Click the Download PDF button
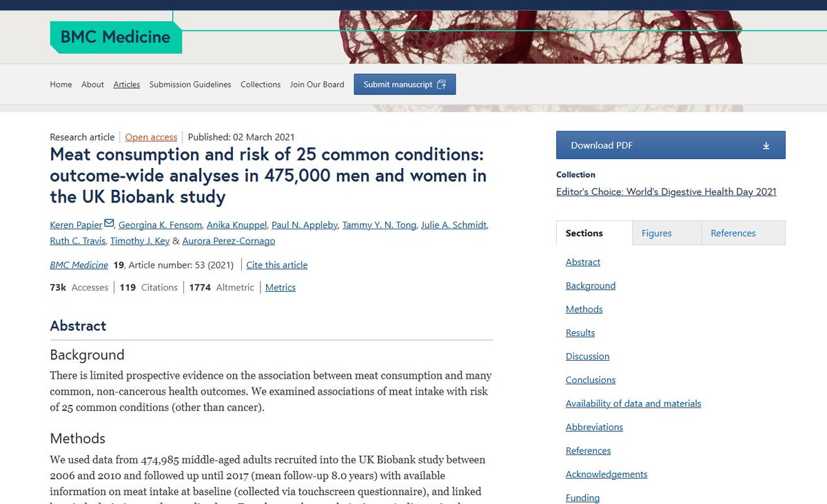Image resolution: width=827 pixels, height=504 pixels. pyautogui.click(x=671, y=145)
